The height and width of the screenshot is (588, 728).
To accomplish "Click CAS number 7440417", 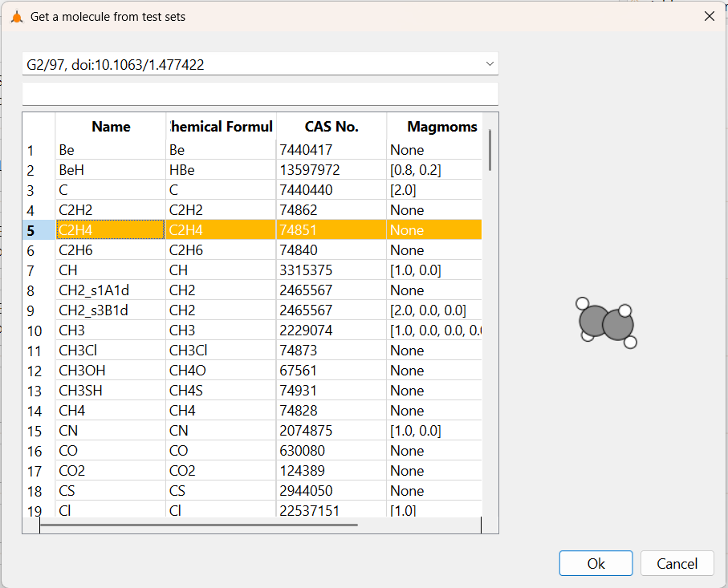I will (331, 150).
